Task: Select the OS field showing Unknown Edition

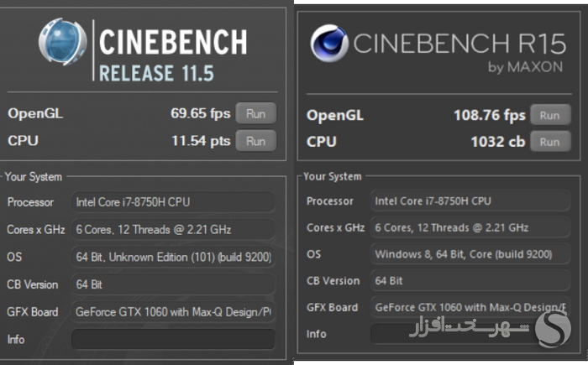Action: click(x=173, y=257)
